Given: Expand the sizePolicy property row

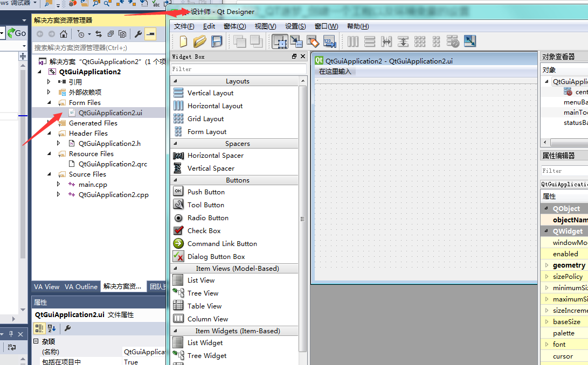Looking at the screenshot, I should coord(547,276).
